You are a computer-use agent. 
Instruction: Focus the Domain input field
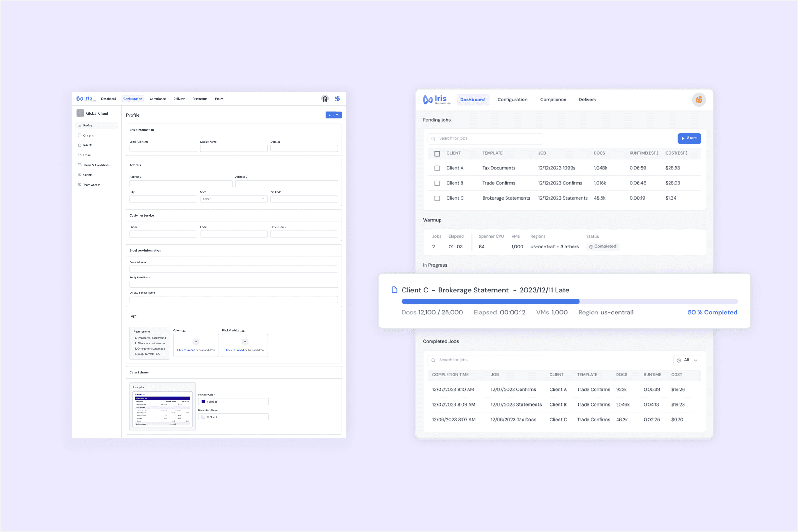(x=304, y=149)
